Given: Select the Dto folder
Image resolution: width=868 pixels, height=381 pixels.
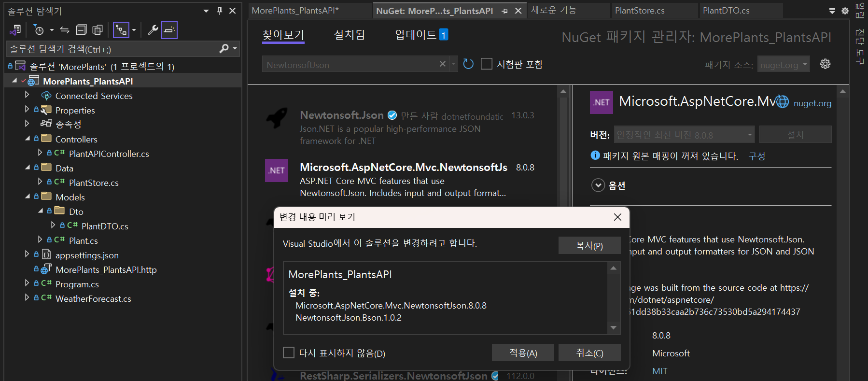Looking at the screenshot, I should (x=76, y=212).
